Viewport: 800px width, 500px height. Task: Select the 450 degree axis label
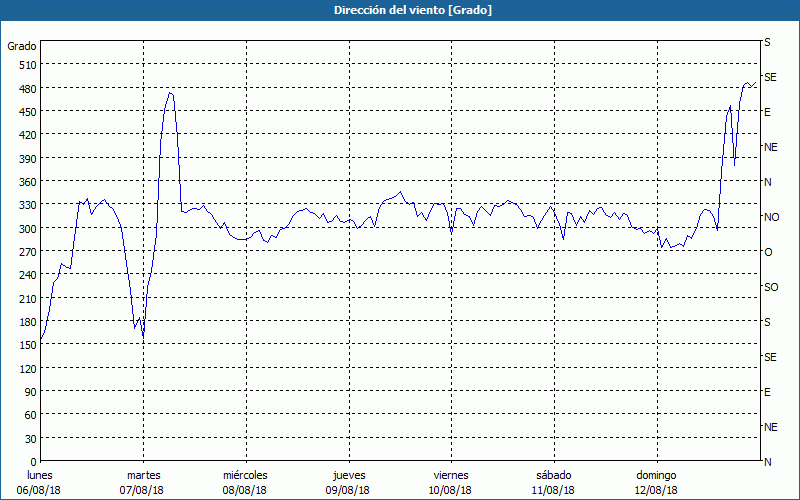[28, 112]
